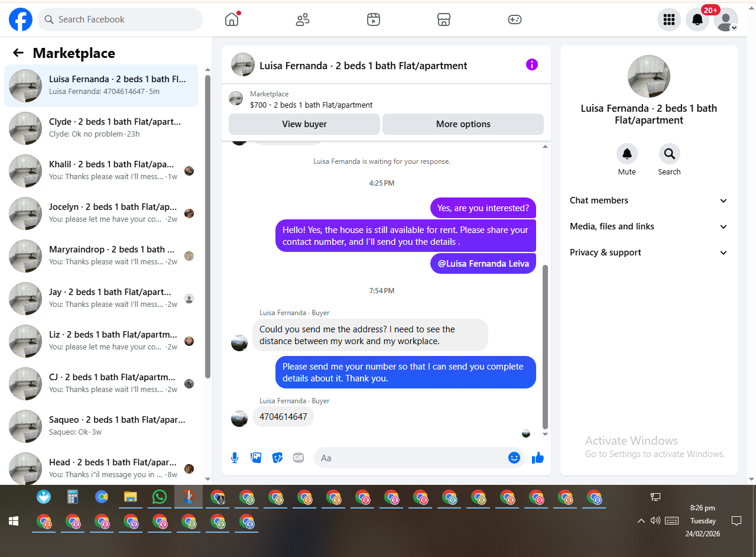756x557 pixels.
Task: Open the Gaming controller icon
Action: [x=515, y=20]
